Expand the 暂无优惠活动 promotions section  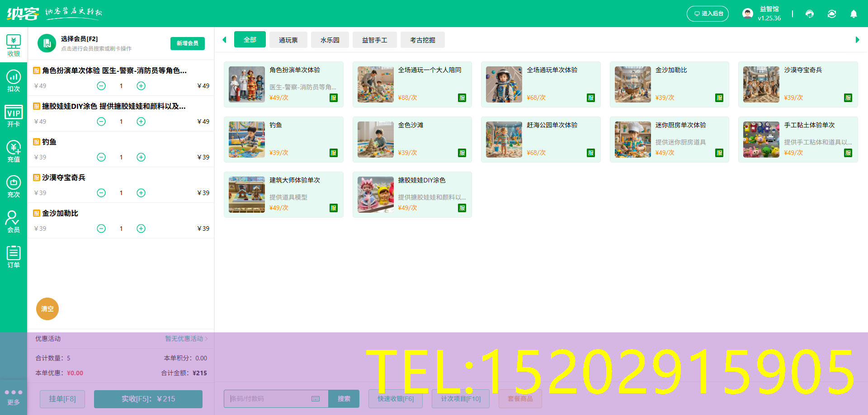tap(185, 339)
